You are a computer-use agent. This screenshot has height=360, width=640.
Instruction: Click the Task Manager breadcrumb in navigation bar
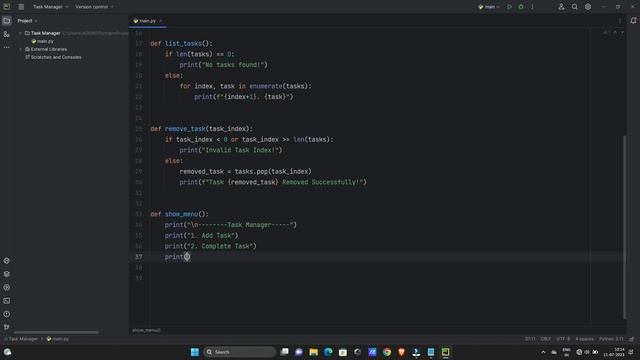[x=23, y=339]
